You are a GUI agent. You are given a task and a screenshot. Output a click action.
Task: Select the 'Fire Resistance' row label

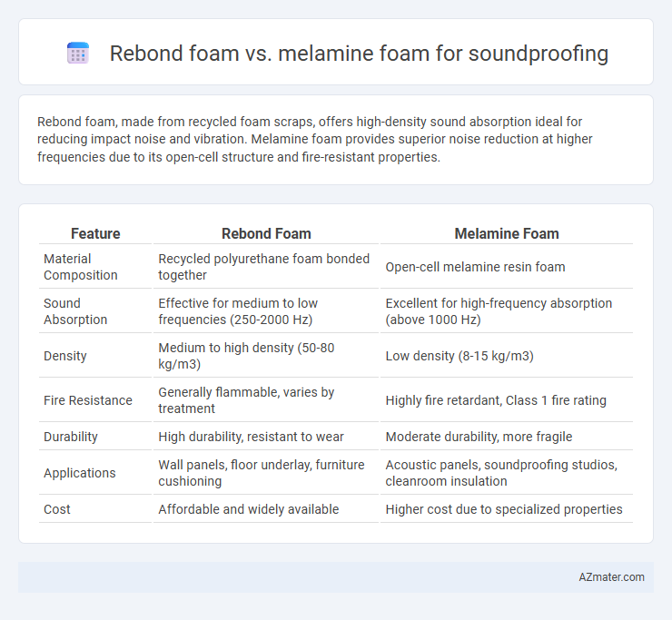tap(88, 400)
